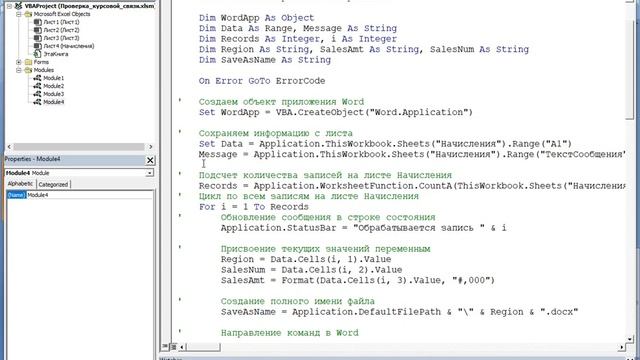
Task: Click the Module4 name value field
Action: [x=90, y=195]
